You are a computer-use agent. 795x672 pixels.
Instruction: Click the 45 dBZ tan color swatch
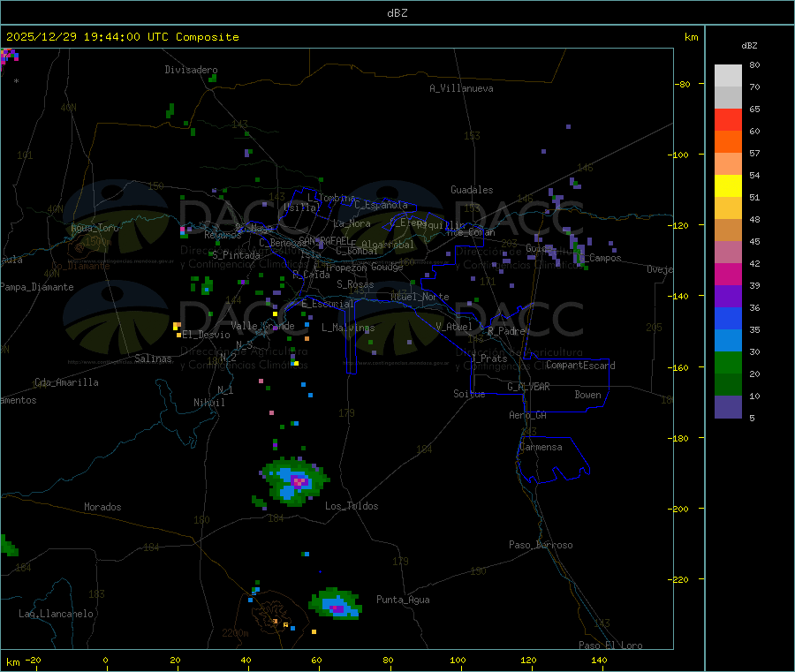[728, 230]
